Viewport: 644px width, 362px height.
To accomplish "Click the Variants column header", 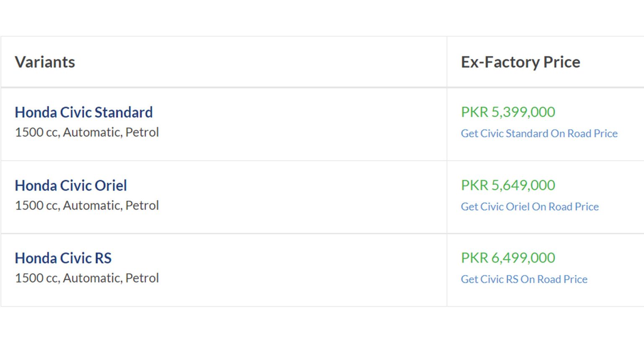I will [x=45, y=62].
